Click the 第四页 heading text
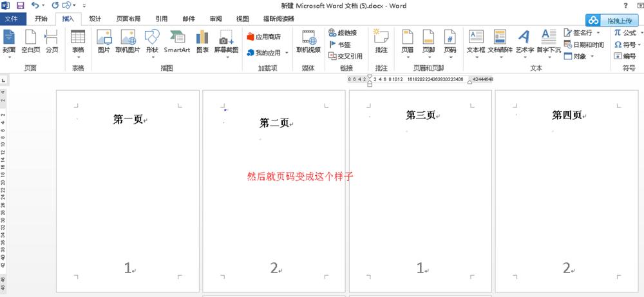 pyautogui.click(x=567, y=115)
